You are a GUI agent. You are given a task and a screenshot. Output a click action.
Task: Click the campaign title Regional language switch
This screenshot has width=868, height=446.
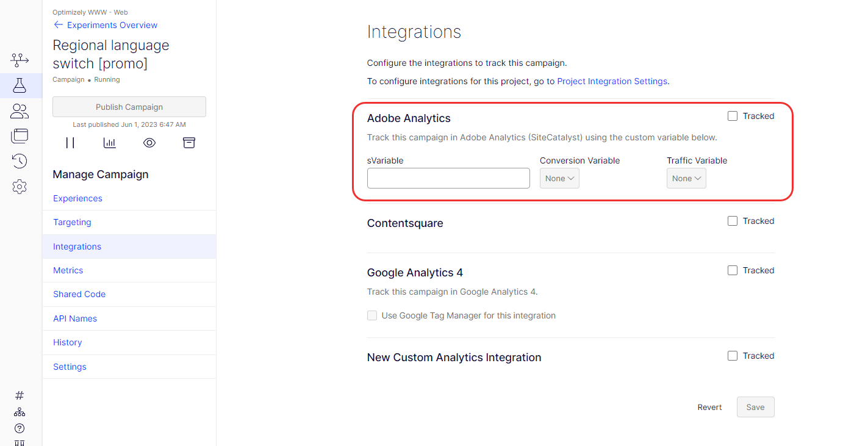[x=111, y=54]
